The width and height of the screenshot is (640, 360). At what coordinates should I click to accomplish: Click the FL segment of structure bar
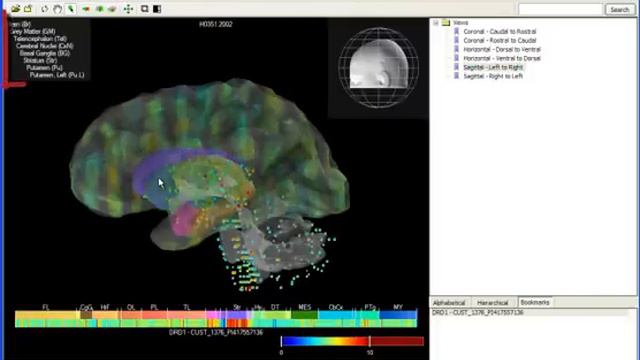(x=46, y=315)
